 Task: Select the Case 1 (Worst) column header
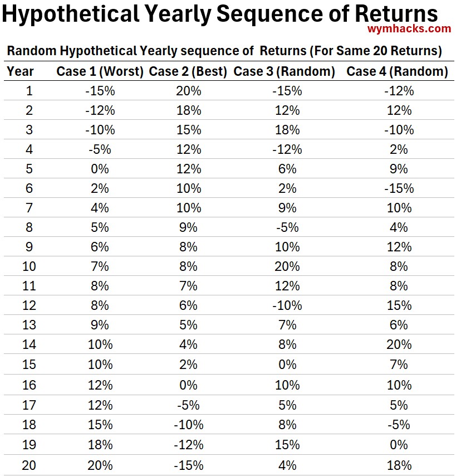click(x=100, y=71)
